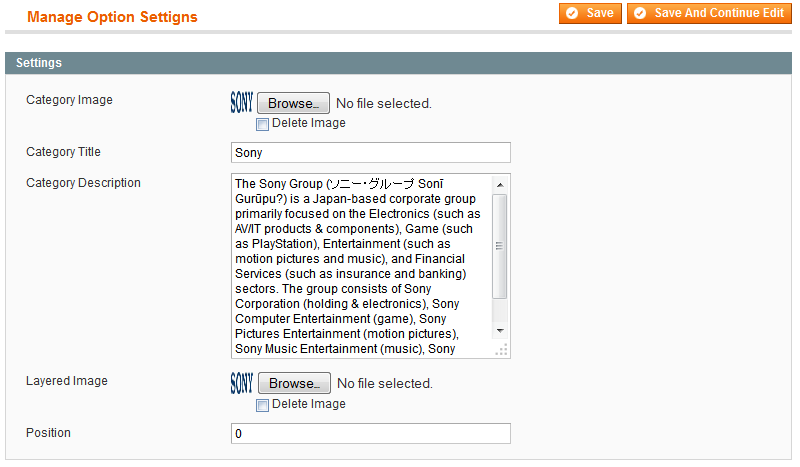Click Save And Continue Edit button

pos(709,13)
